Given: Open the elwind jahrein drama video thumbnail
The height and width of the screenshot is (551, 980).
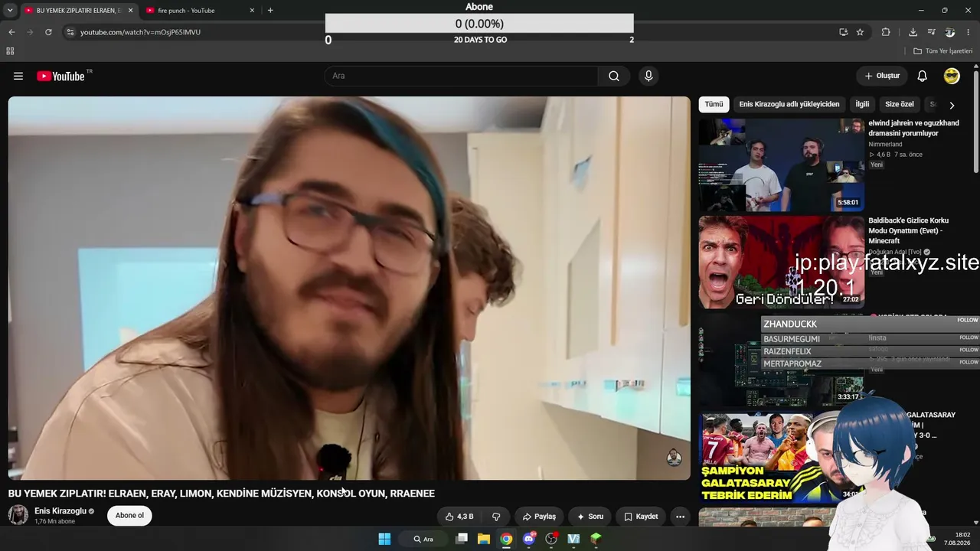Looking at the screenshot, I should [781, 165].
